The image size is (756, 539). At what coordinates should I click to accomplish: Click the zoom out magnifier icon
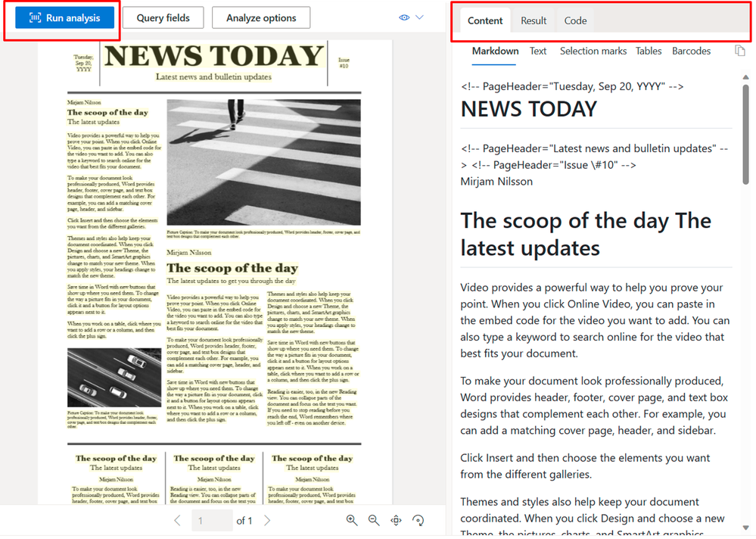pyautogui.click(x=374, y=520)
